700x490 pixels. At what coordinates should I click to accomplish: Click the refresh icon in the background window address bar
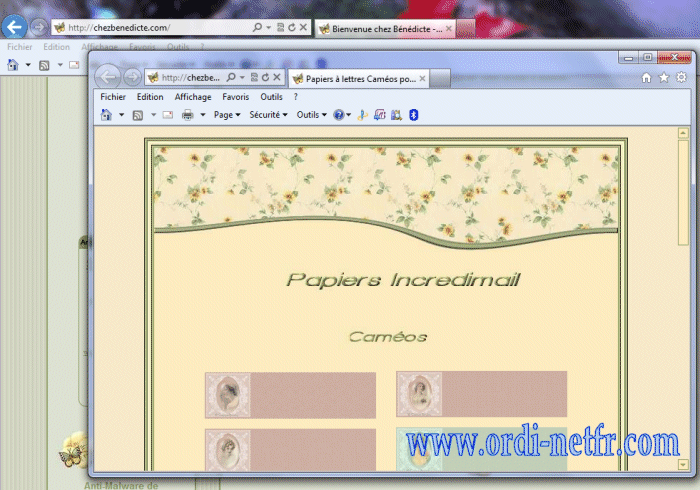292,27
